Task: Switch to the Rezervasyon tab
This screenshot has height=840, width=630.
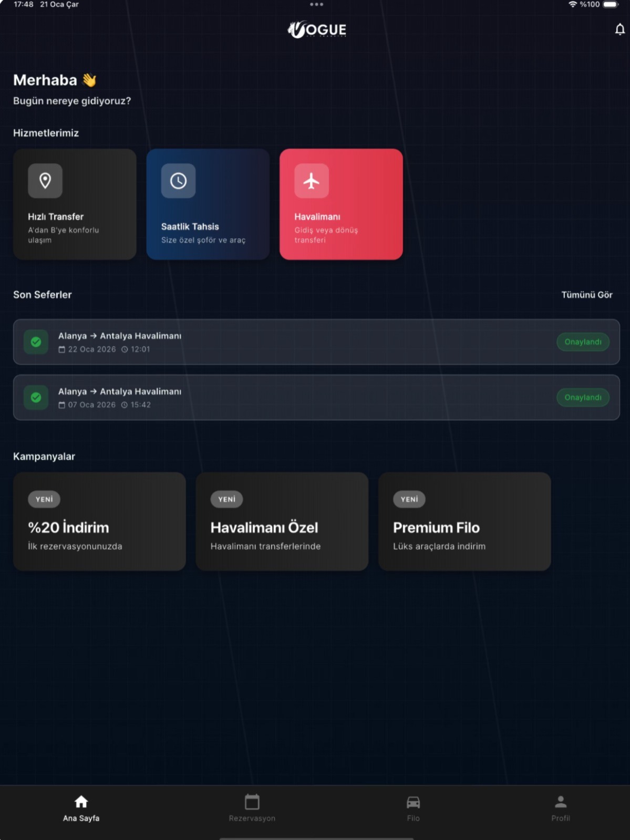Action: coord(252,808)
